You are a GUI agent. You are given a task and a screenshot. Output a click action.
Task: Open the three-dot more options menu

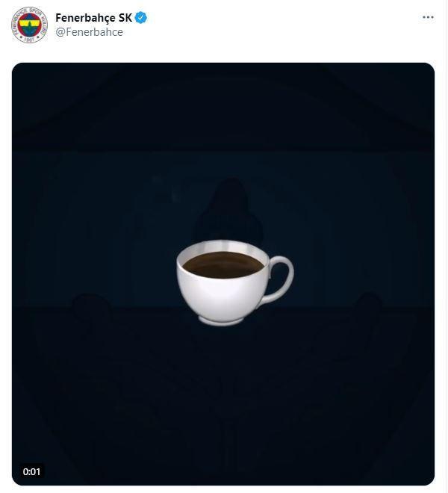click(x=428, y=17)
